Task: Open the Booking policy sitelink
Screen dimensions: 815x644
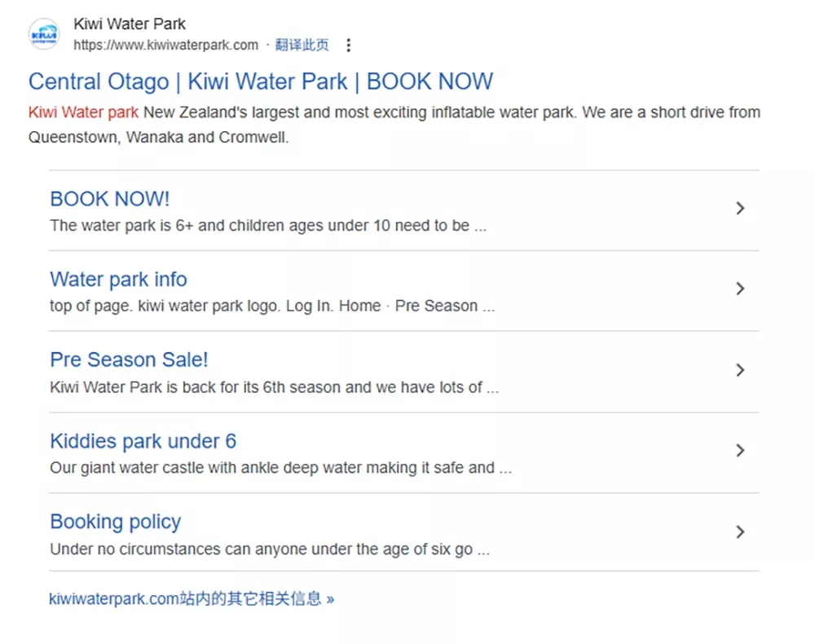Action: click(x=116, y=522)
